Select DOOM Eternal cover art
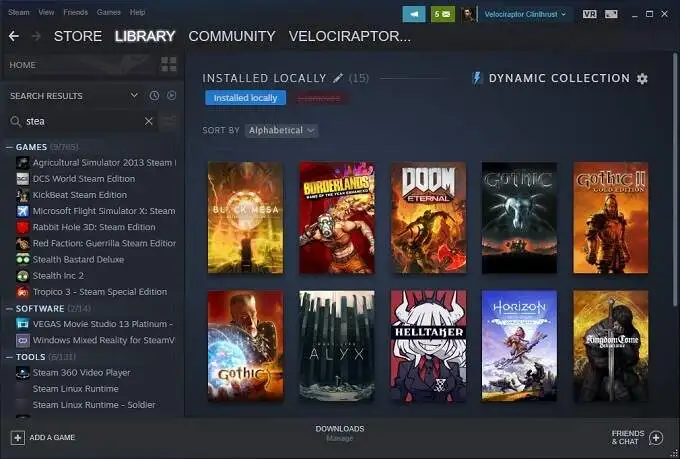The width and height of the screenshot is (680, 459). tap(428, 218)
